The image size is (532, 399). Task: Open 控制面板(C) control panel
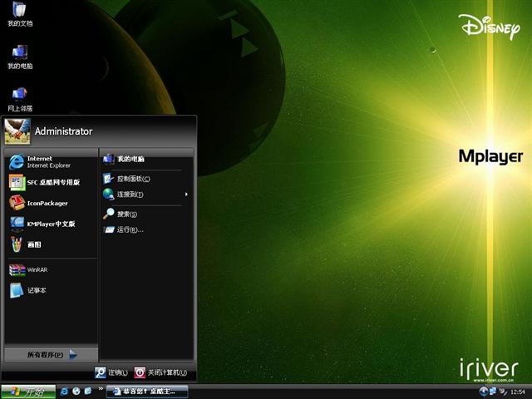(146, 179)
